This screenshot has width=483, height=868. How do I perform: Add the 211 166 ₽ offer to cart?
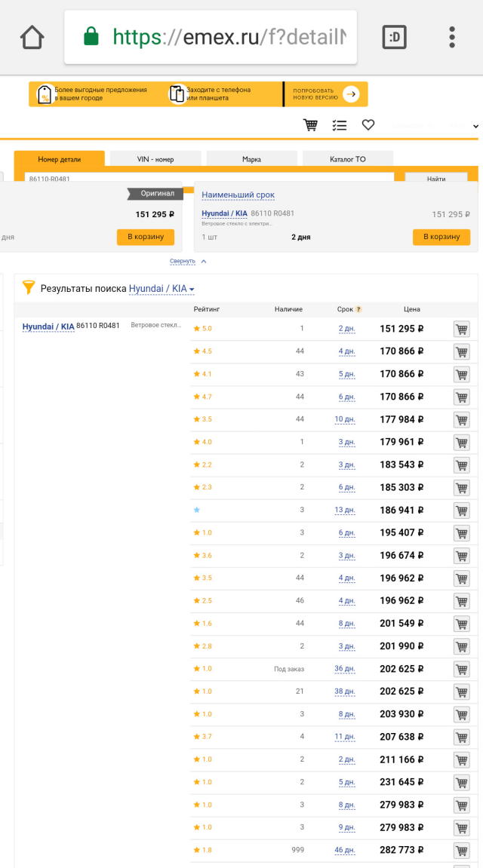(461, 761)
